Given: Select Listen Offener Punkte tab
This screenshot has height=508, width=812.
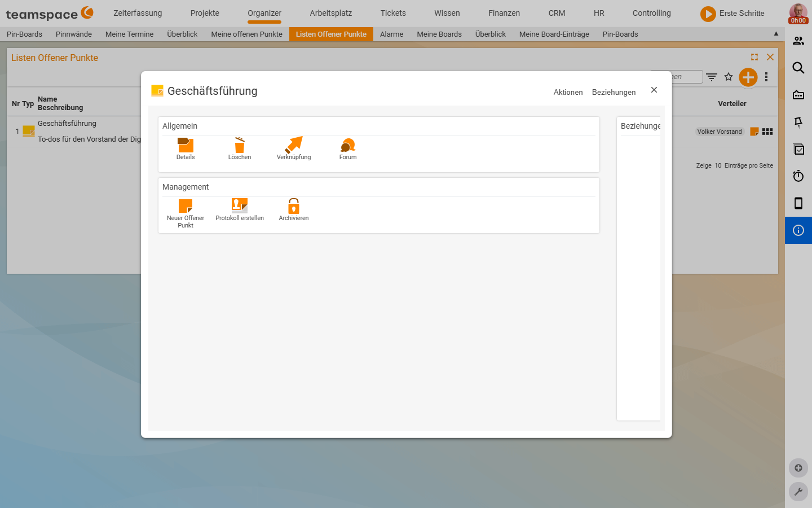Looking at the screenshot, I should tap(331, 34).
